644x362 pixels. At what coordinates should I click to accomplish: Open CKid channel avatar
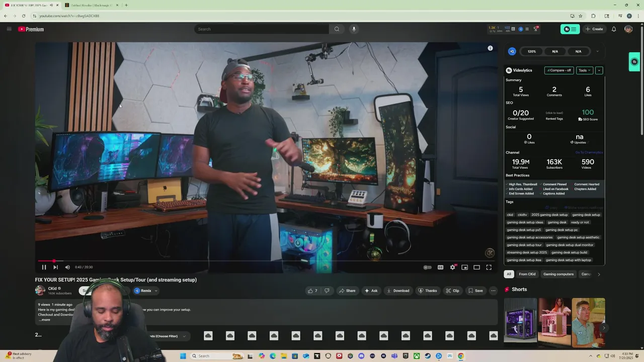click(40, 290)
